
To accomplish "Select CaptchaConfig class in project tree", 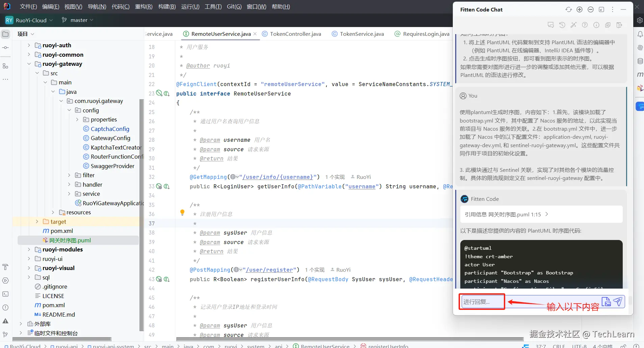I will (x=110, y=129).
